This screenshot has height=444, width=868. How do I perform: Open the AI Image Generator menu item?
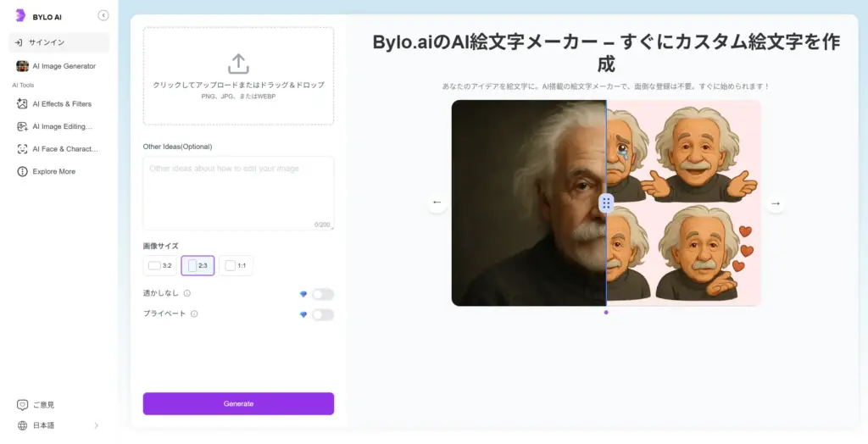point(59,66)
